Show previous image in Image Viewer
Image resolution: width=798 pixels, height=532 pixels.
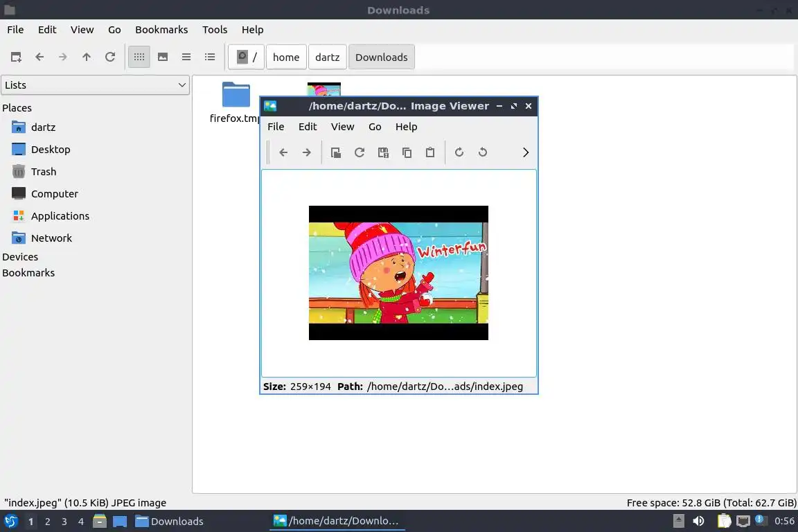pos(283,152)
